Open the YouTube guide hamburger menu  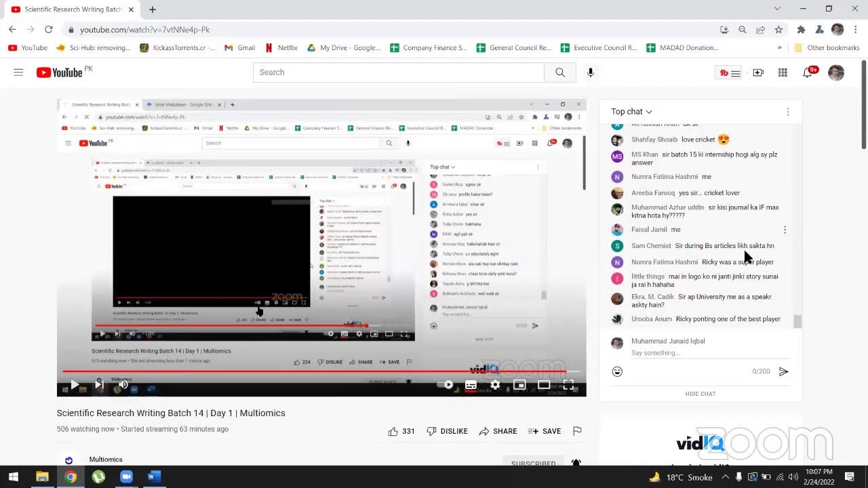pyautogui.click(x=18, y=73)
